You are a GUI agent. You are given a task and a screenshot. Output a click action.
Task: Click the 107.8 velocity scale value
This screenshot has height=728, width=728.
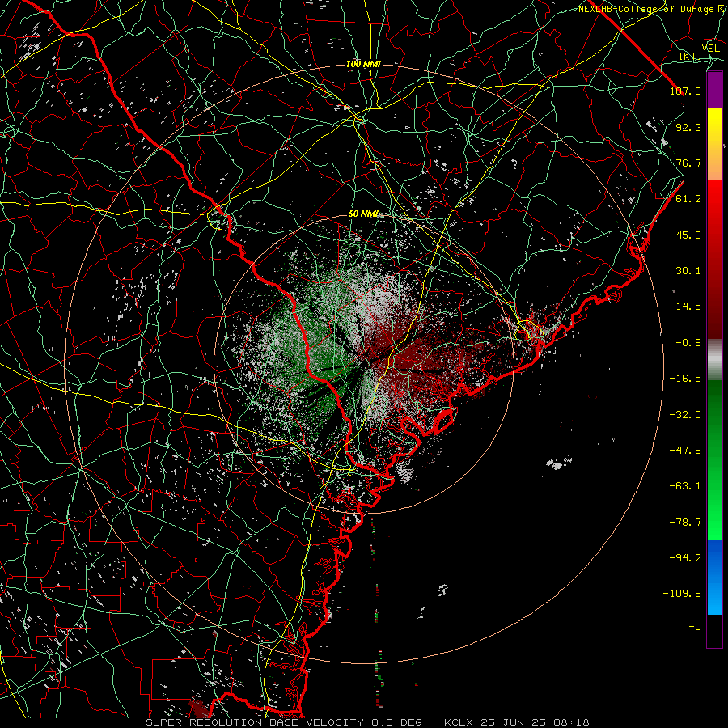(x=685, y=91)
